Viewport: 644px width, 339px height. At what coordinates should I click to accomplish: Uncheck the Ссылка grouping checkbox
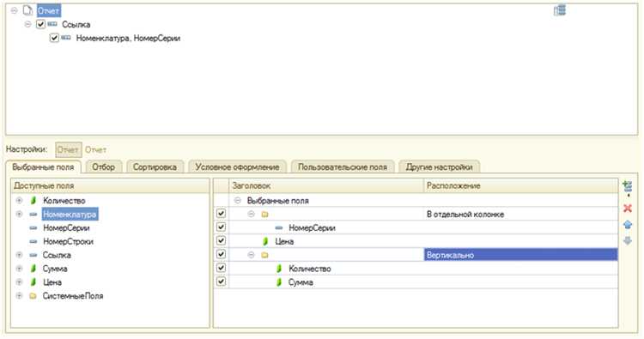pos(40,24)
